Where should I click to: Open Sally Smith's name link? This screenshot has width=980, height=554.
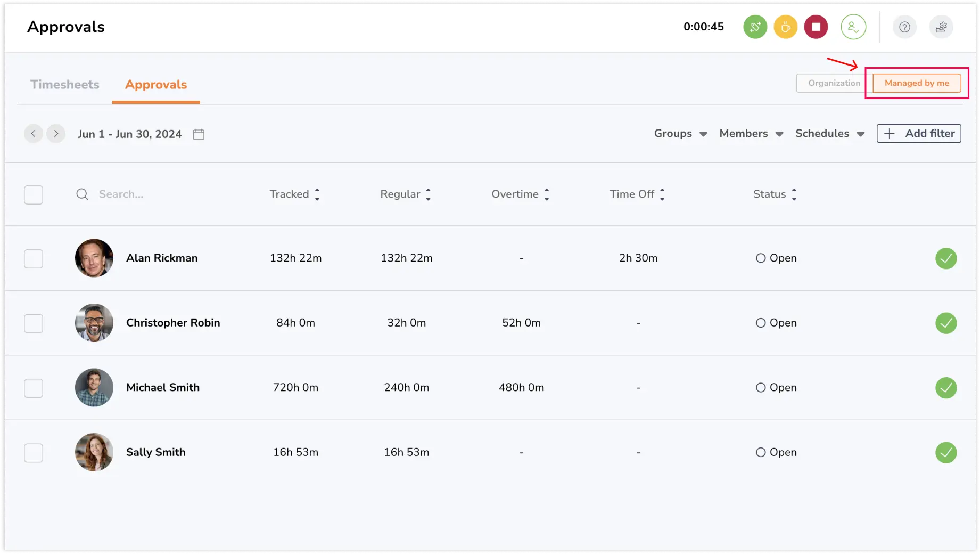click(x=156, y=452)
